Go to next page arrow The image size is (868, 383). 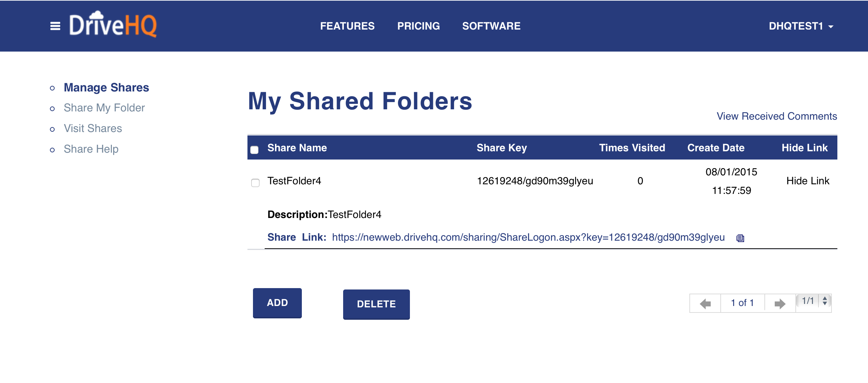[x=780, y=303]
